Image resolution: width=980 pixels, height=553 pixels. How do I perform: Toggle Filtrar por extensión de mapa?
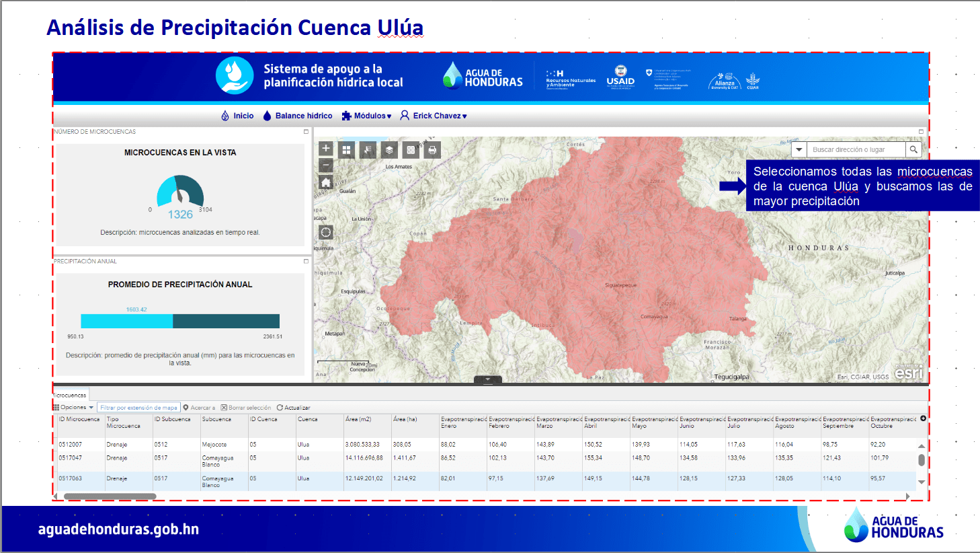pyautogui.click(x=138, y=408)
